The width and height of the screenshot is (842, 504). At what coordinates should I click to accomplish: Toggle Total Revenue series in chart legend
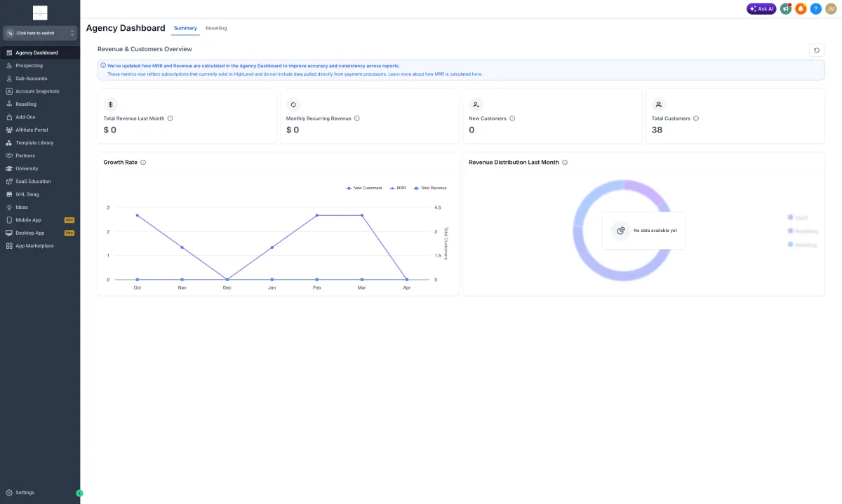tap(430, 188)
